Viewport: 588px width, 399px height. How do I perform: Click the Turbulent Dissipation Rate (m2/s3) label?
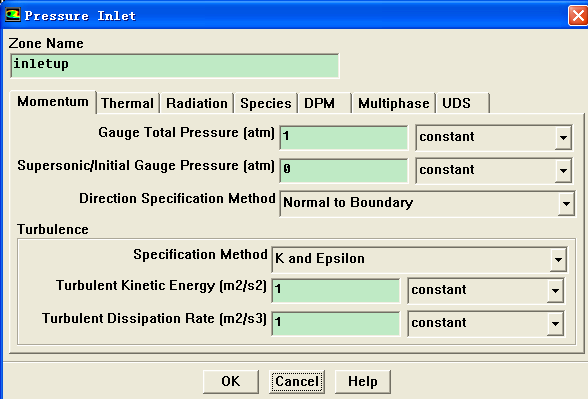point(154,319)
